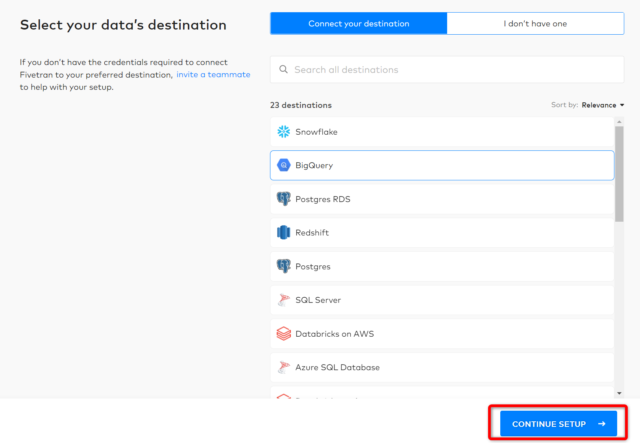This screenshot has width=640, height=443.
Task: Click the Continue Setup button
Action: [558, 424]
